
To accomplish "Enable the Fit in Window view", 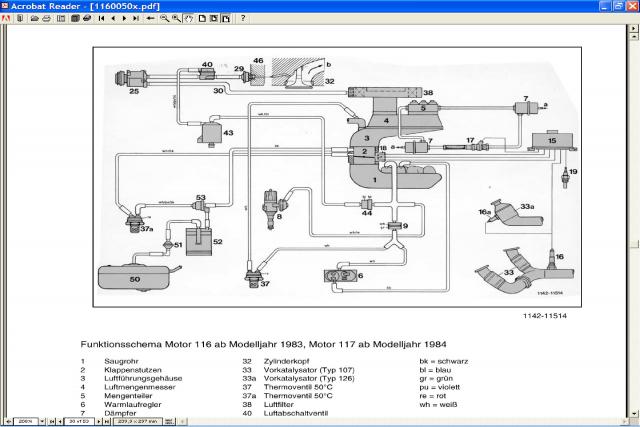I will (214, 18).
